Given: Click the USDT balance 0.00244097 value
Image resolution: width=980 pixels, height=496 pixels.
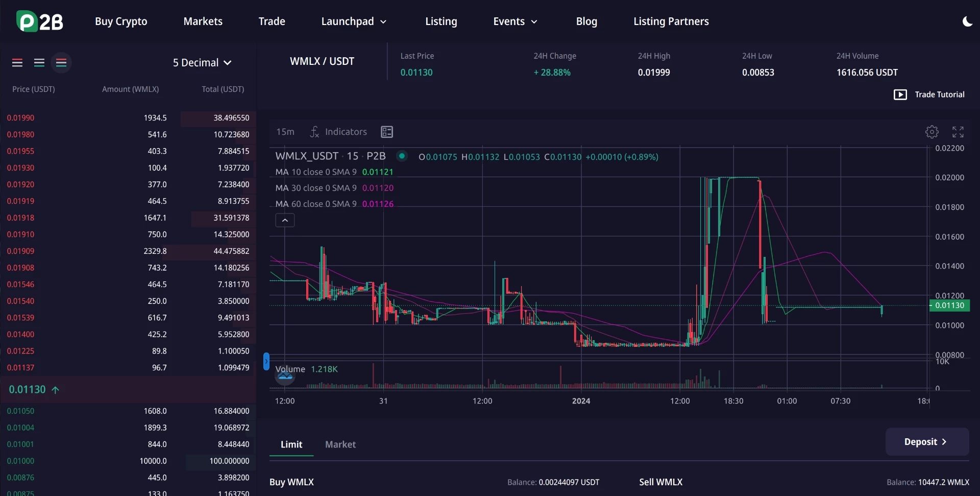Looking at the screenshot, I should [569, 482].
